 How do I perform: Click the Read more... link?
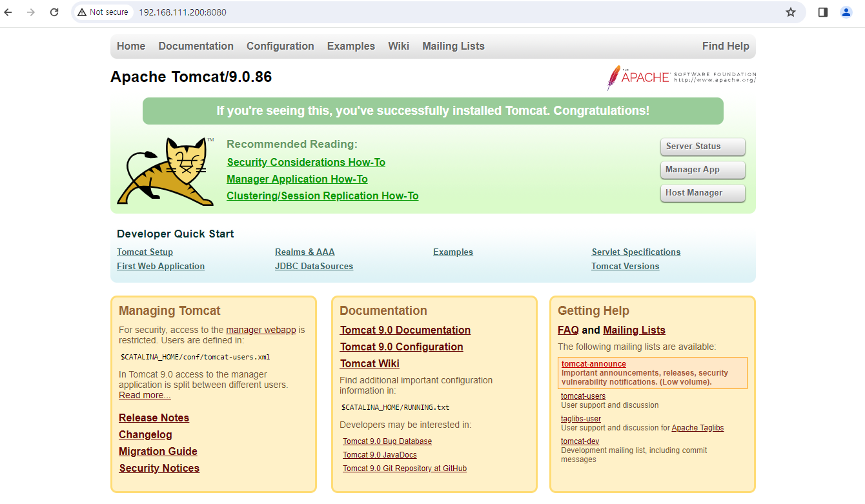(145, 396)
